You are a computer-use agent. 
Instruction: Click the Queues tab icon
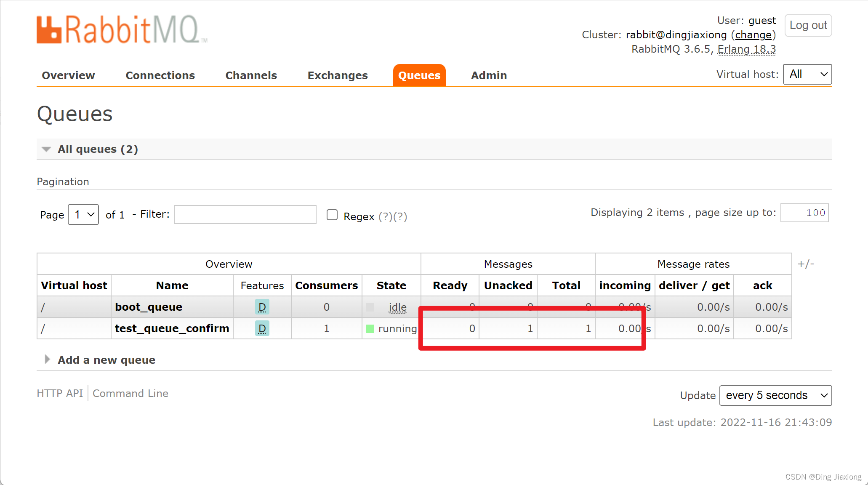coord(419,75)
